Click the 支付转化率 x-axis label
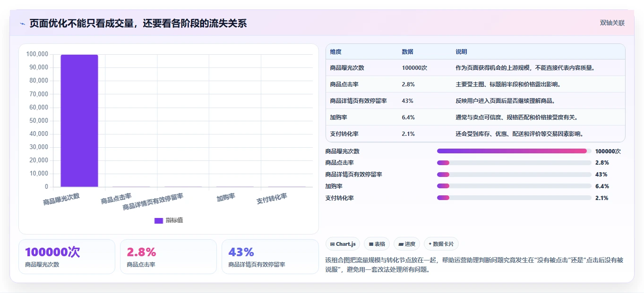The image size is (644, 293). point(272,199)
